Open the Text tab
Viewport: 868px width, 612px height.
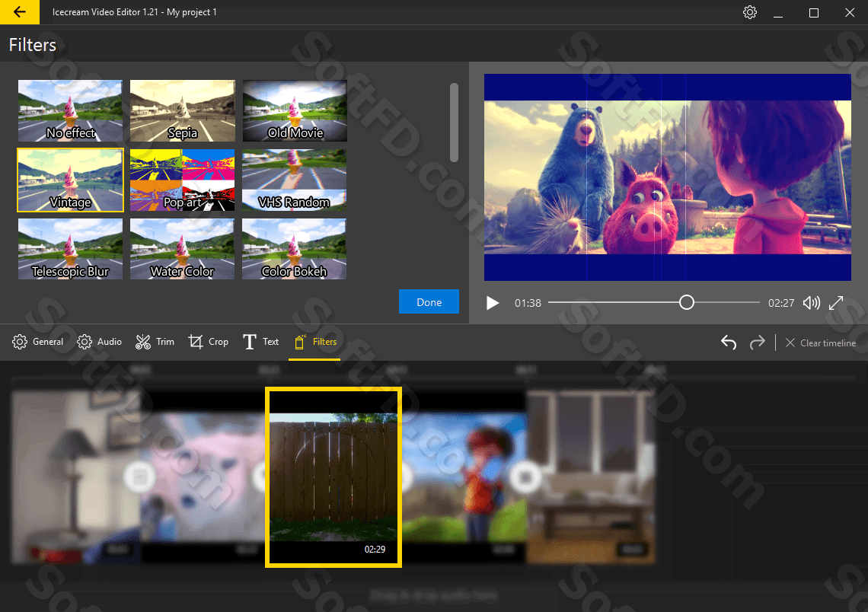[260, 342]
